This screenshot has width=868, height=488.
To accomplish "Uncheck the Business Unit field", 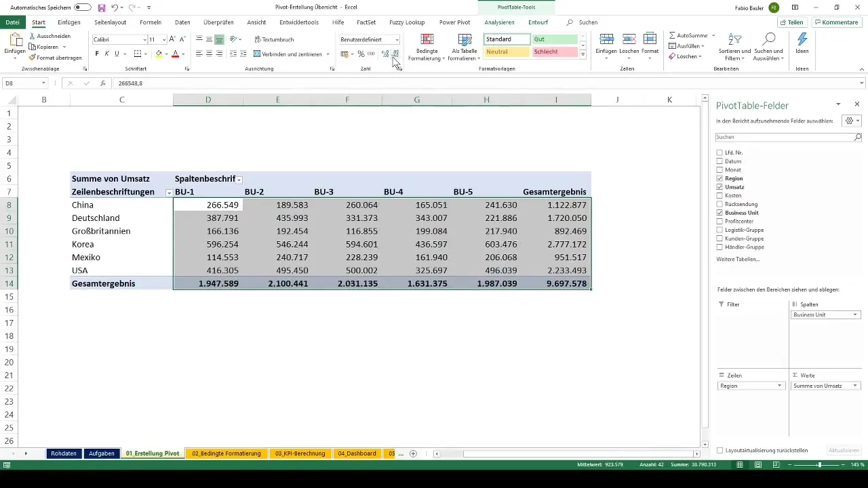I will (x=719, y=213).
